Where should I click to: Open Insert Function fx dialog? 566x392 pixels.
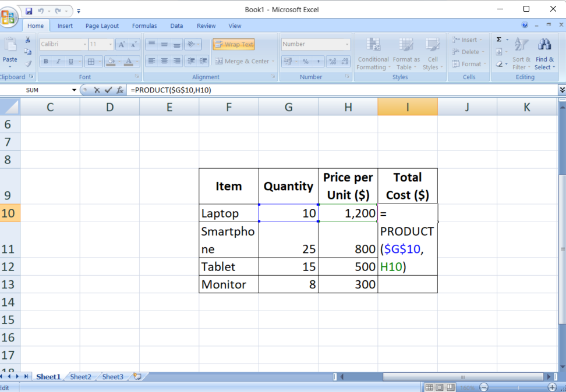(x=120, y=90)
